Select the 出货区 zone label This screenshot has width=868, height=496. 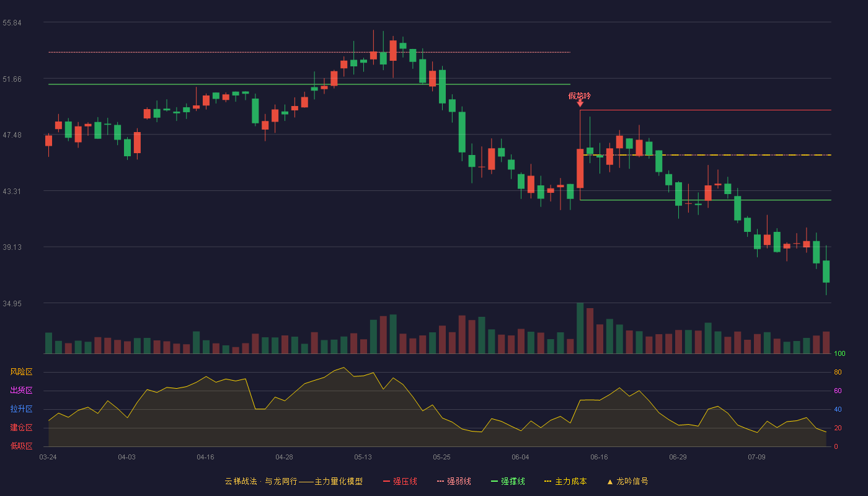21,391
